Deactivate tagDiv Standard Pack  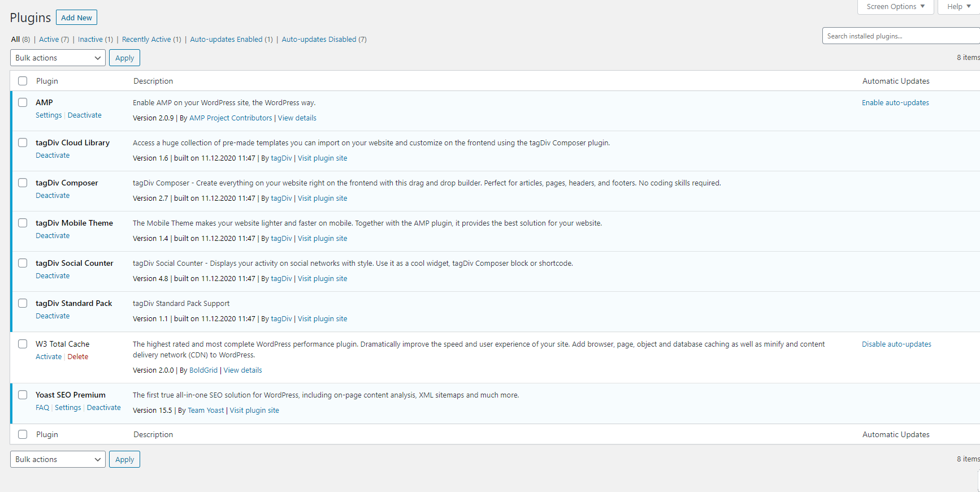[x=53, y=316]
